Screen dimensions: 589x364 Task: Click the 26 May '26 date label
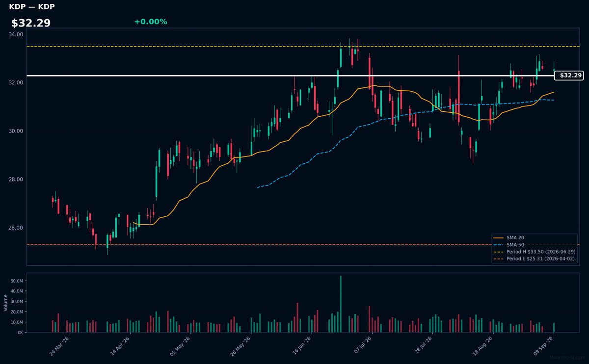(241, 346)
